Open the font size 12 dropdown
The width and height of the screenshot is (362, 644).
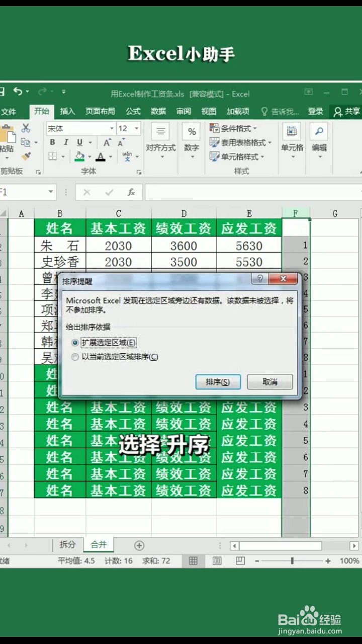click(x=136, y=129)
